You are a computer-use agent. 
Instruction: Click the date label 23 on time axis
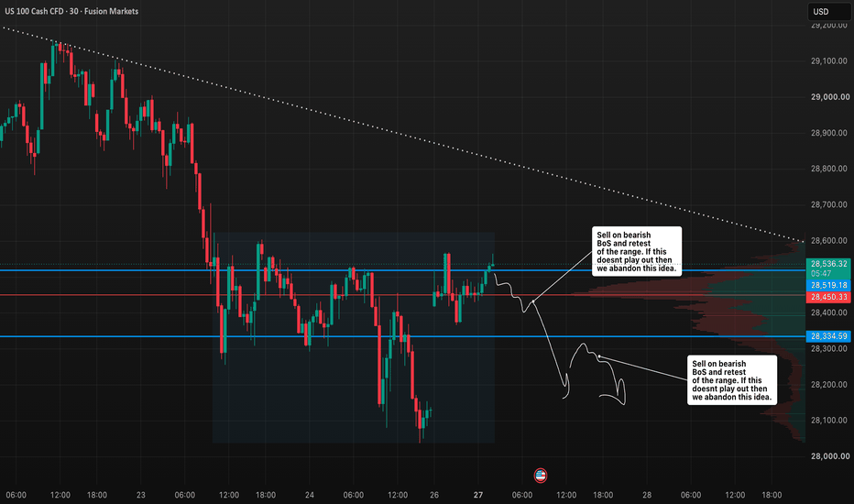140,495
